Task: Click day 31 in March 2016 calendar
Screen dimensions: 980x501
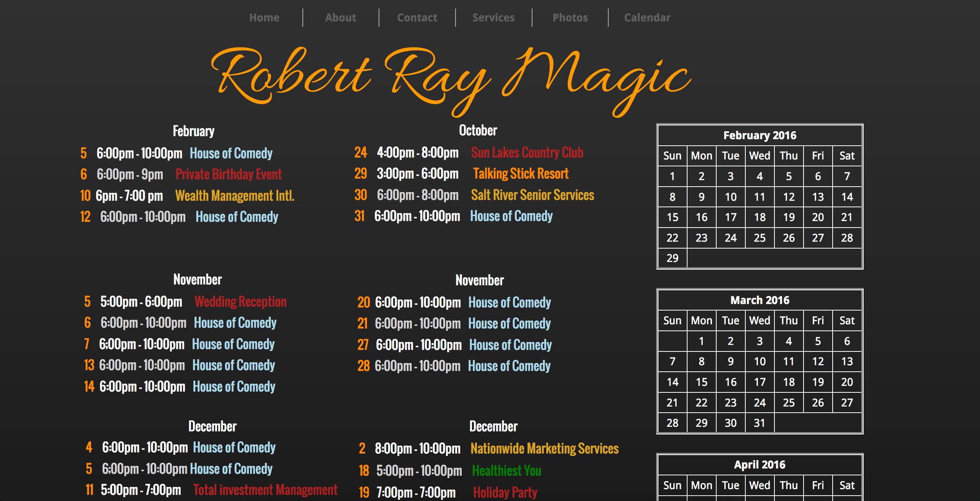Action: pos(759,423)
